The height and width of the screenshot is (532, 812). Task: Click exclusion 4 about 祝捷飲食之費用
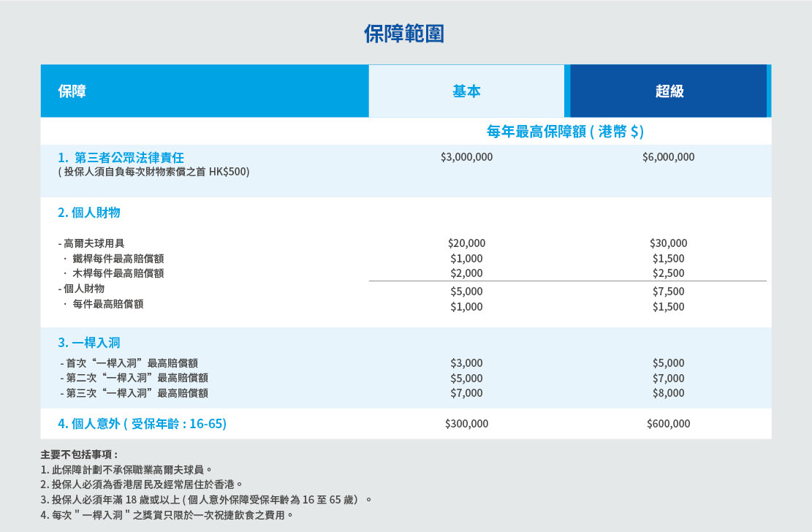point(167,515)
